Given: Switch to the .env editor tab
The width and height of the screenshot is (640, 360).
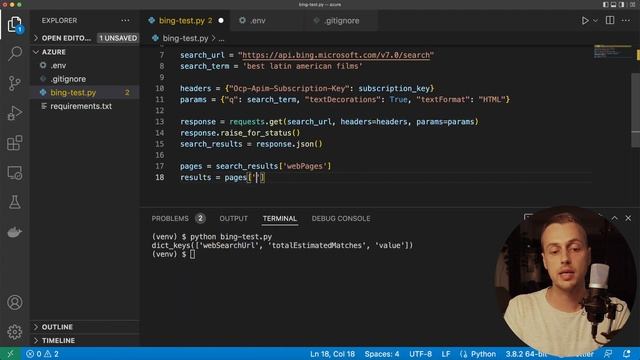Looking at the screenshot, I should click(x=258, y=20).
